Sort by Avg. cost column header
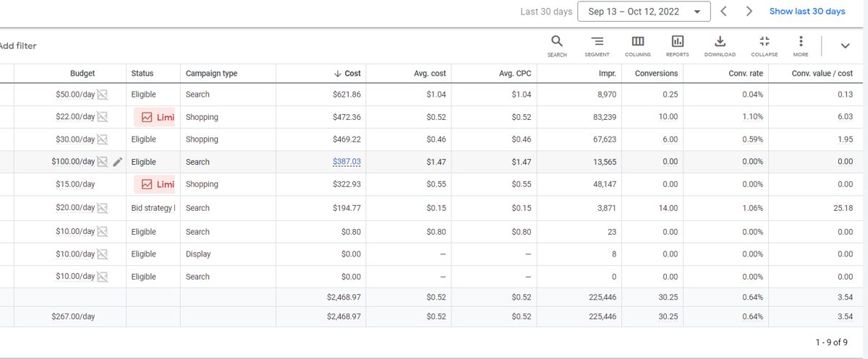Screen dimensions: 868x359 click(430, 74)
